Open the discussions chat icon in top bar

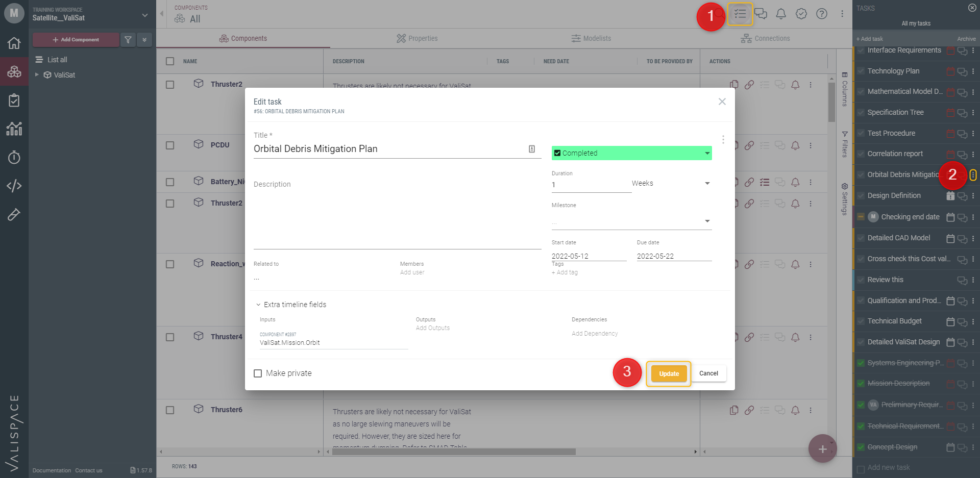coord(761,14)
